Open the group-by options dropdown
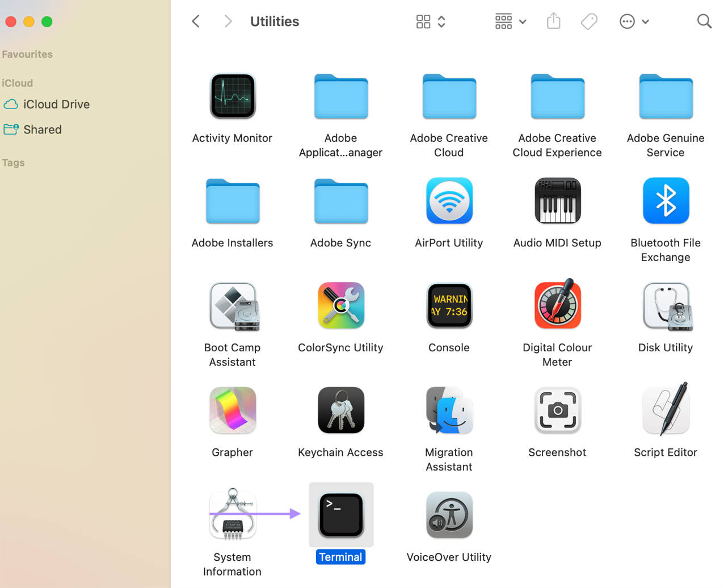 tap(511, 22)
